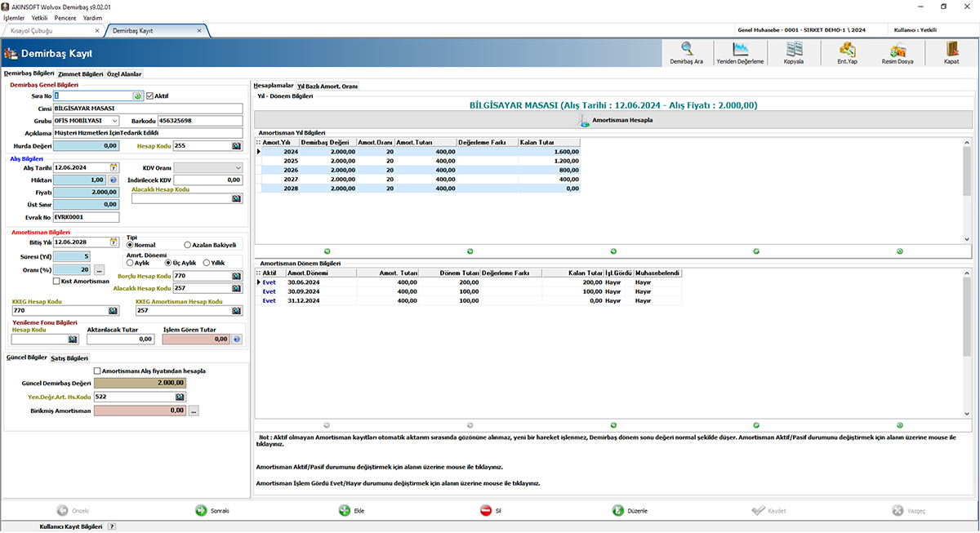Browse account codes for Borçlu Hesap Kodu

click(237, 276)
